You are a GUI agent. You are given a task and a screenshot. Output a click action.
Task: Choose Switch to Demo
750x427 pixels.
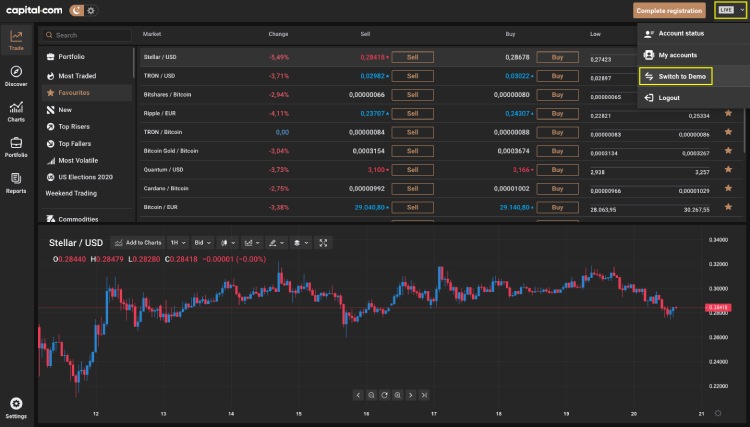click(x=676, y=77)
